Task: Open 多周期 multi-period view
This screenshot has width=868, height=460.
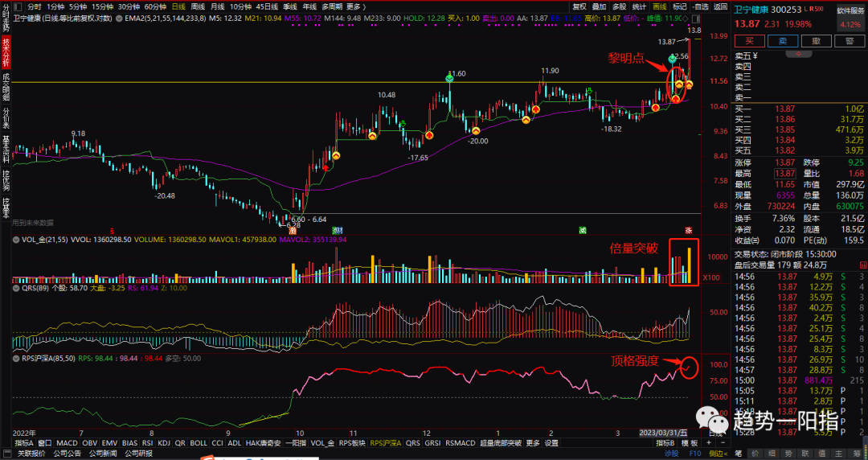Action: click(x=331, y=6)
